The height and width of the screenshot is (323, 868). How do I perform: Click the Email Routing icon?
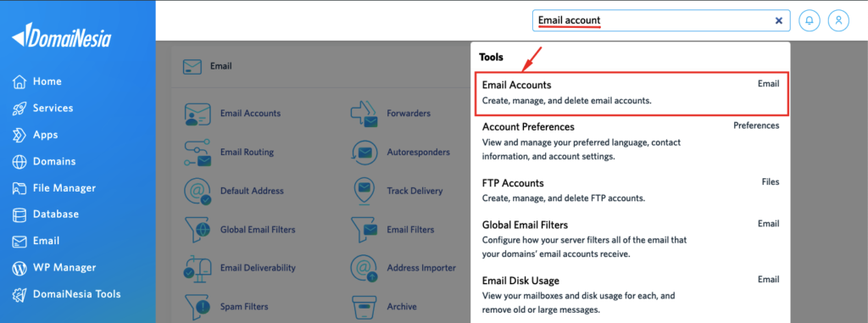(198, 153)
